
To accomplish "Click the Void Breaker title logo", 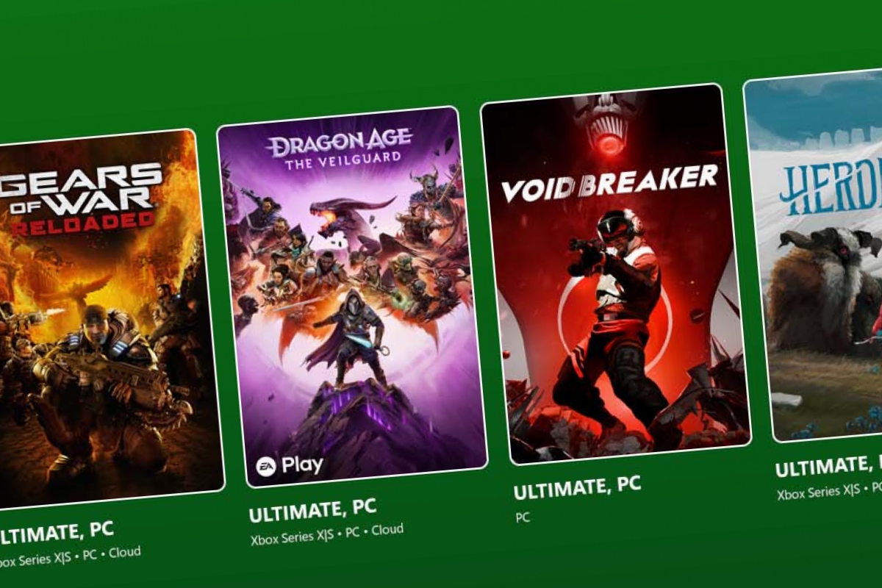I will pyautogui.click(x=609, y=183).
